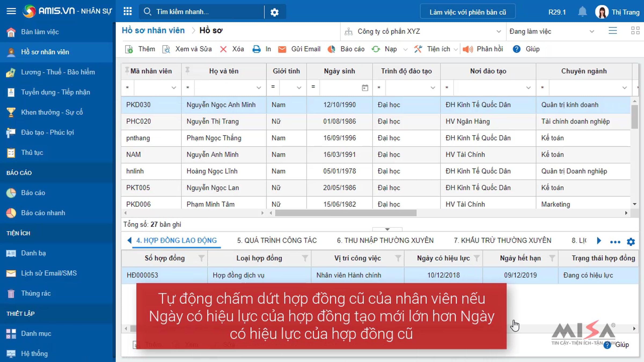Viewport: 644px width, 362px height.
Task: Click the employee grid vertical scrollbar
Action: [x=634, y=117]
